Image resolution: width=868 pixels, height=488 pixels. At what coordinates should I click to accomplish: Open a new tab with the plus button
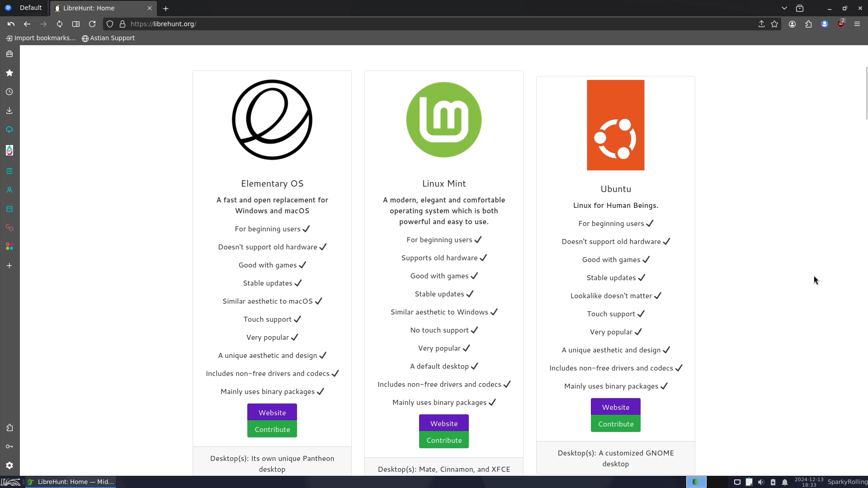point(166,9)
